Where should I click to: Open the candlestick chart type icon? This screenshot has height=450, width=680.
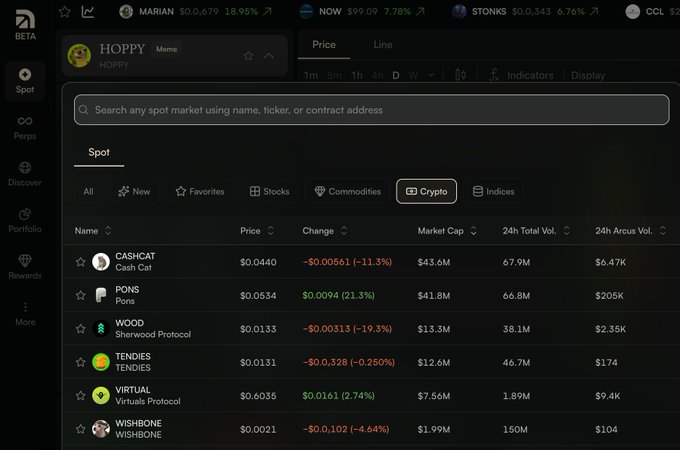click(x=460, y=75)
